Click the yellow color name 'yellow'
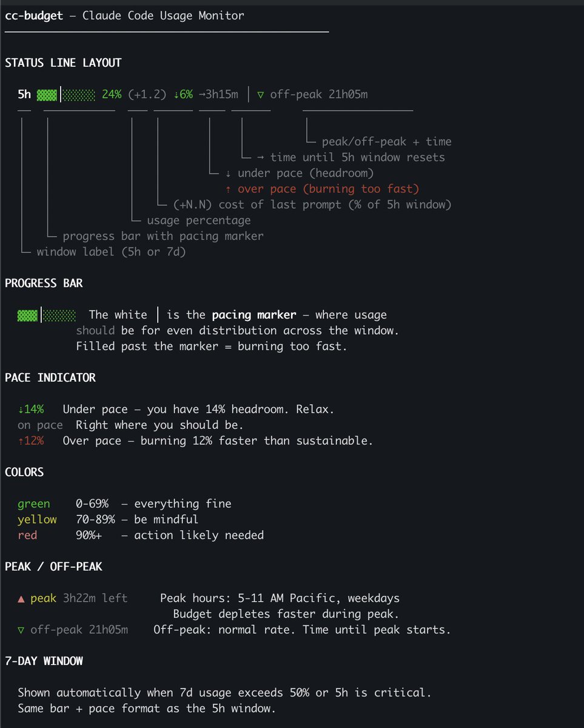584x728 pixels. pos(38,519)
